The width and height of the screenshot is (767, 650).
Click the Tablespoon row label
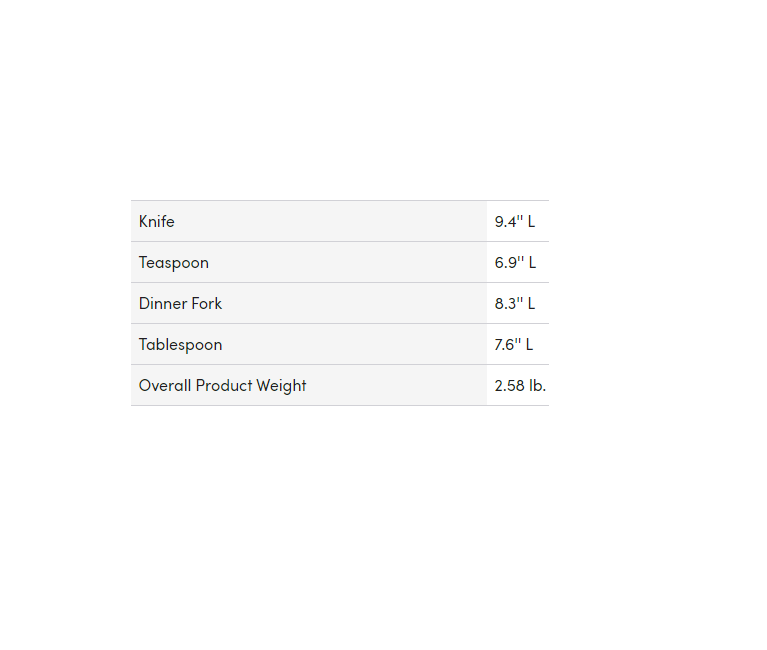click(x=180, y=345)
